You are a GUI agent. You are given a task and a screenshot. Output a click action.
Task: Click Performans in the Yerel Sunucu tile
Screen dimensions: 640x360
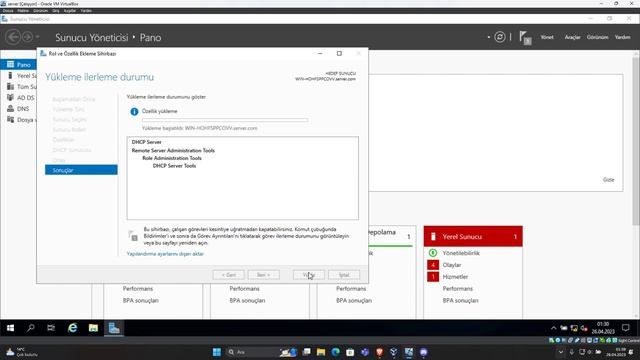click(x=458, y=289)
